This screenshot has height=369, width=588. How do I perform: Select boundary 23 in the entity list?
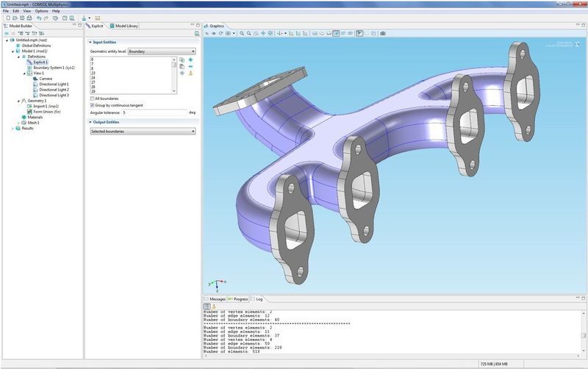coord(93,73)
